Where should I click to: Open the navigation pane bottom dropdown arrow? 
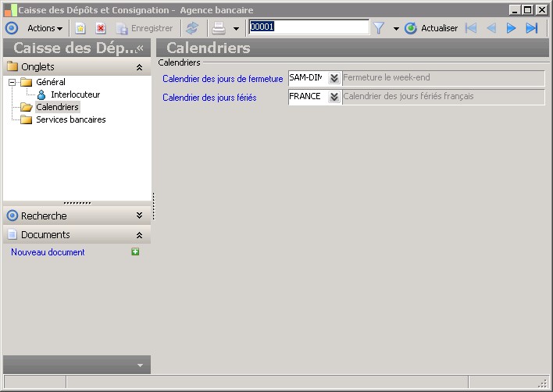(x=140, y=365)
